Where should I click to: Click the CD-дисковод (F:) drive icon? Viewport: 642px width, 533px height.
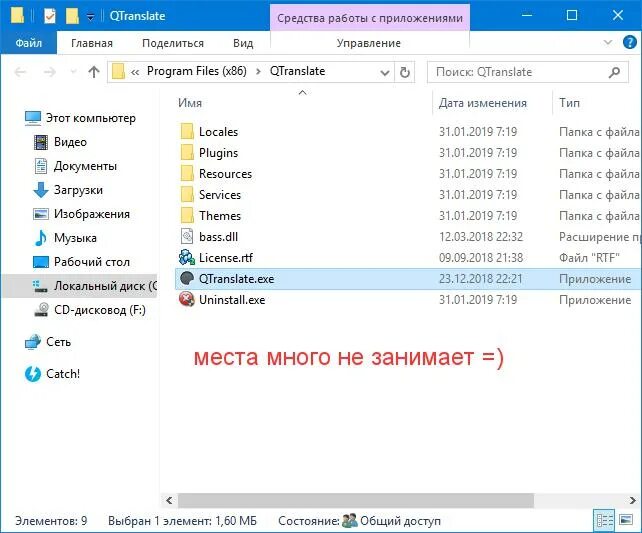coord(41,310)
